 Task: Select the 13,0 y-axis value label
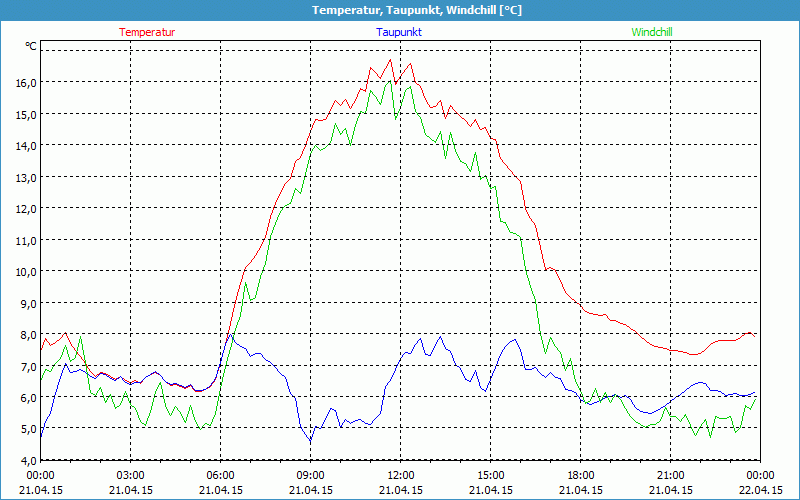pos(24,177)
